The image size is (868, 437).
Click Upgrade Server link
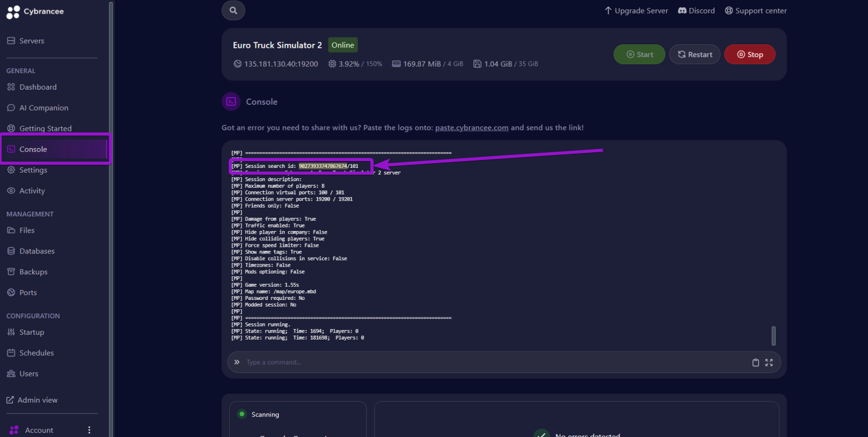[x=636, y=10]
